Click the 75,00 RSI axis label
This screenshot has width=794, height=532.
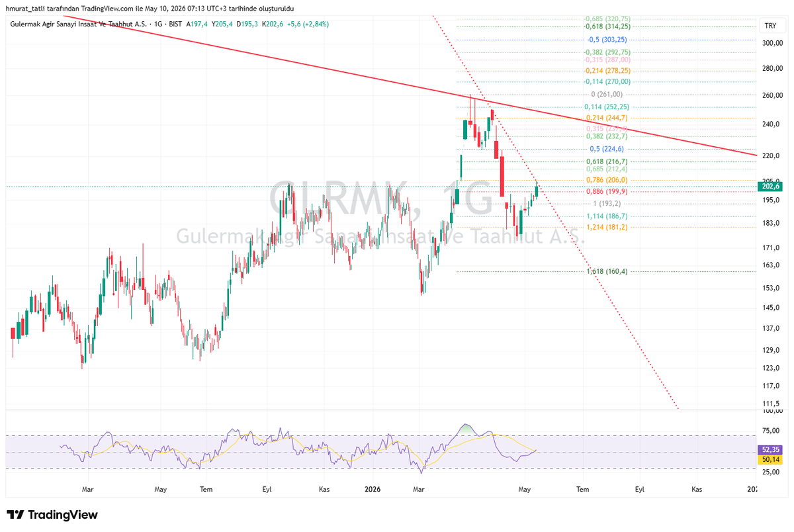770,430
